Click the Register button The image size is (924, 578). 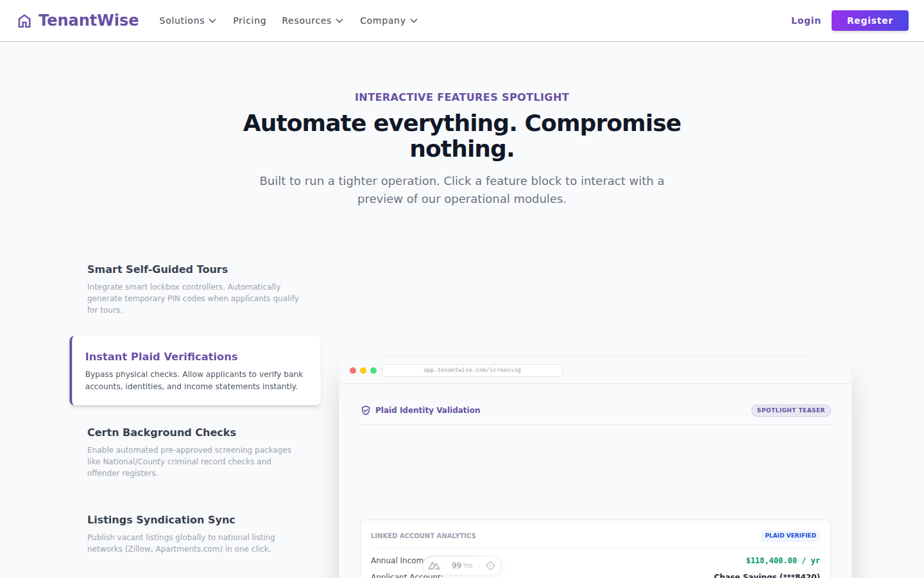tap(870, 21)
